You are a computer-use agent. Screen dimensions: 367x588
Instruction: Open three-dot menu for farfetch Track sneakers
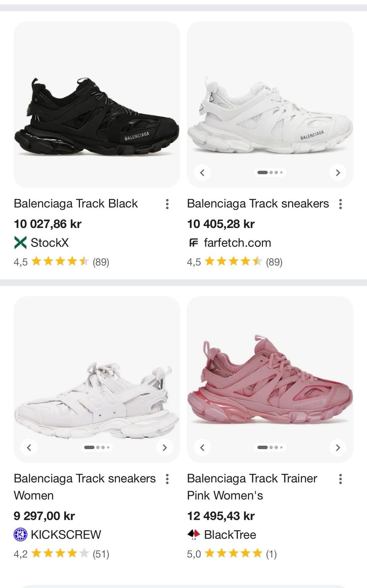tap(340, 204)
